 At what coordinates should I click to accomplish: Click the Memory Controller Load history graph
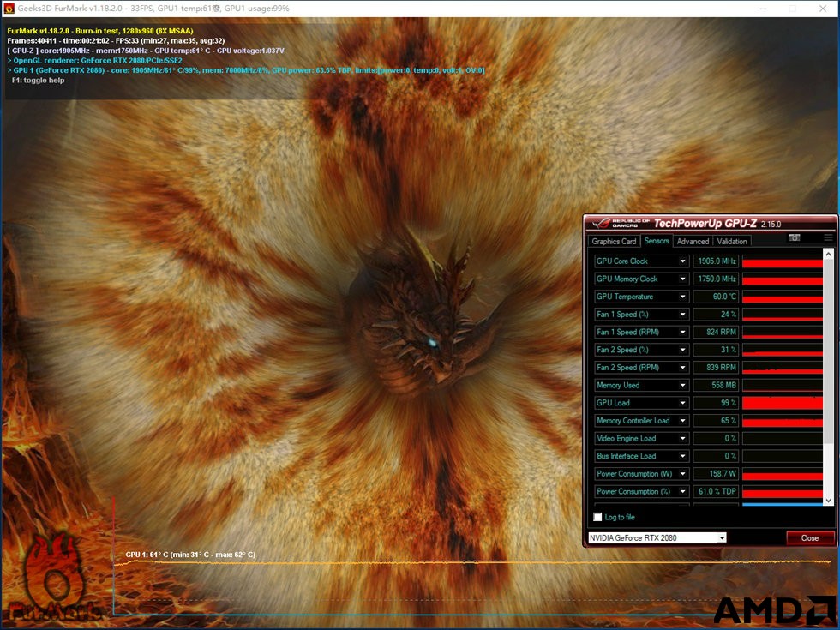pyautogui.click(x=782, y=421)
